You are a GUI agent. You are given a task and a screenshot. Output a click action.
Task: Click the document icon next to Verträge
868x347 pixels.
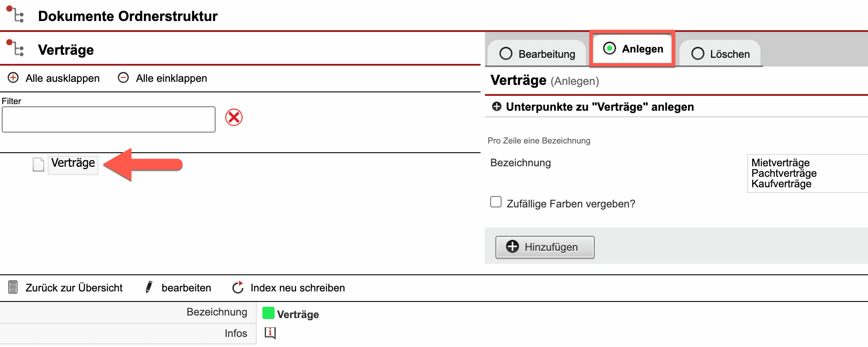38,165
